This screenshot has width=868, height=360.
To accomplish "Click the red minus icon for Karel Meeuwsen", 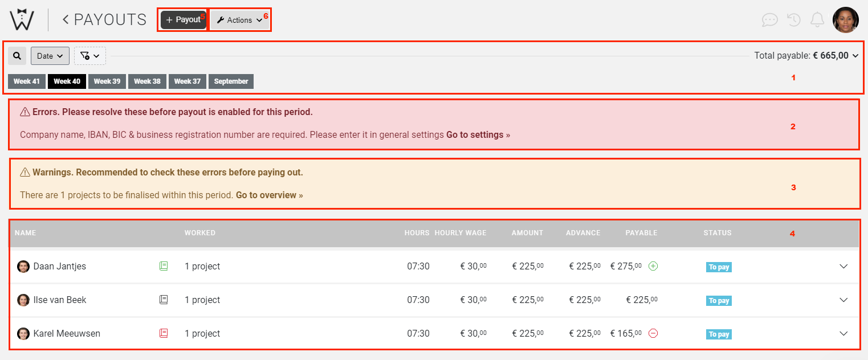I will click(x=653, y=333).
